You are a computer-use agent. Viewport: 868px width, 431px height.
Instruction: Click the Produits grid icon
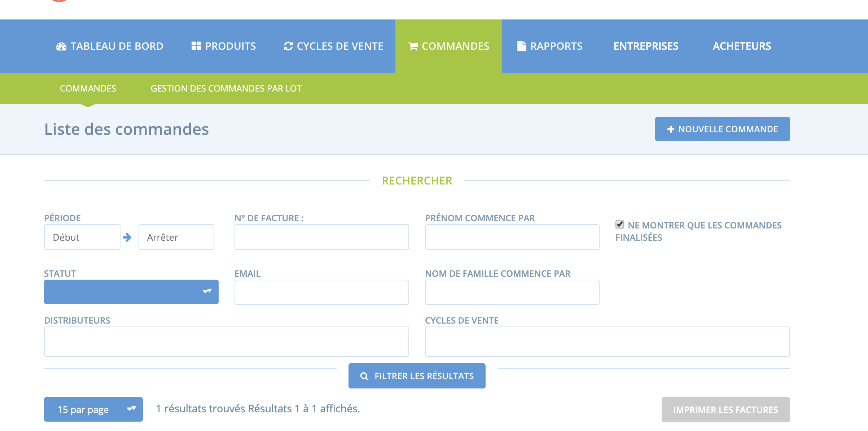coord(196,46)
